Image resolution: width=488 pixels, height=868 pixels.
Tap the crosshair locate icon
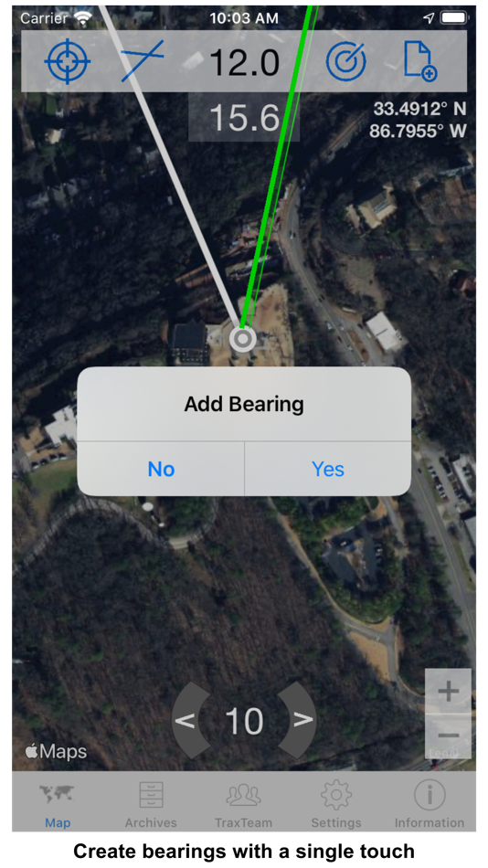(x=67, y=61)
